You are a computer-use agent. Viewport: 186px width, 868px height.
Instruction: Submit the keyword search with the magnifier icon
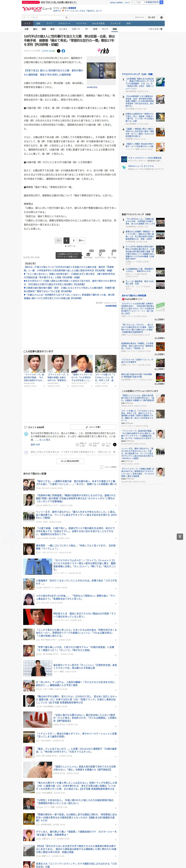pos(66,17)
